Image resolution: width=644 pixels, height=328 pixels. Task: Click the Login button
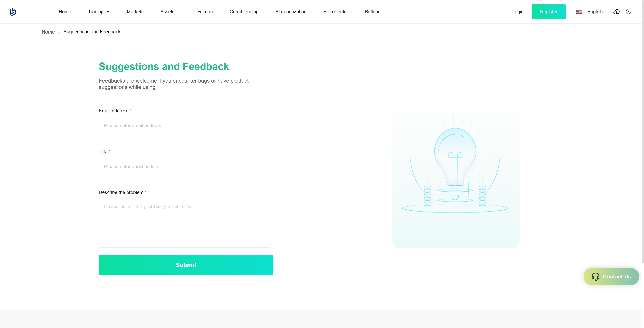[518, 11]
